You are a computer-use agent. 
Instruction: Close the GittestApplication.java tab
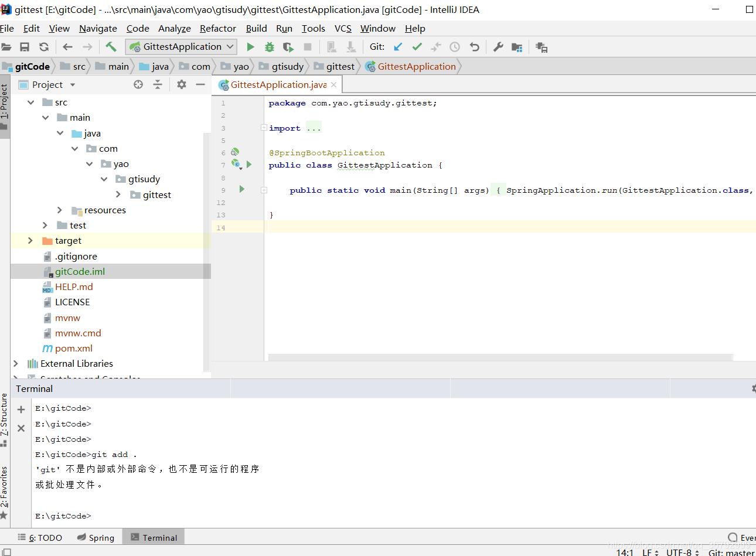click(333, 84)
